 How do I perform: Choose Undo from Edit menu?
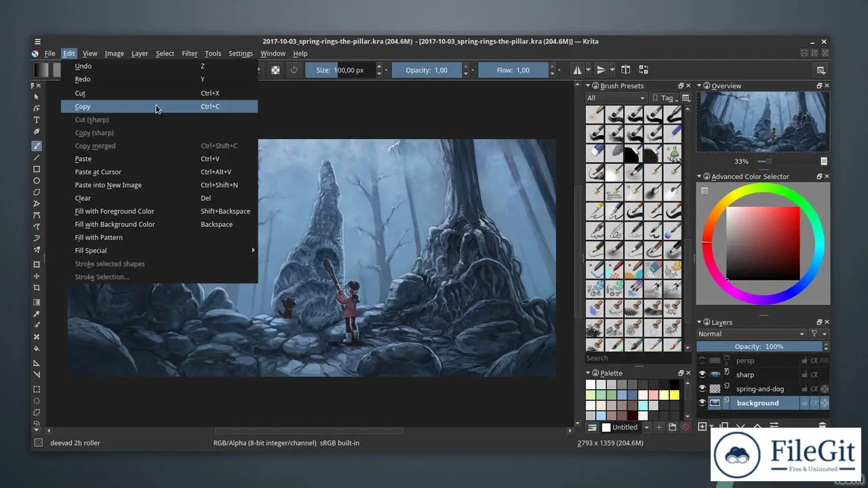point(159,66)
